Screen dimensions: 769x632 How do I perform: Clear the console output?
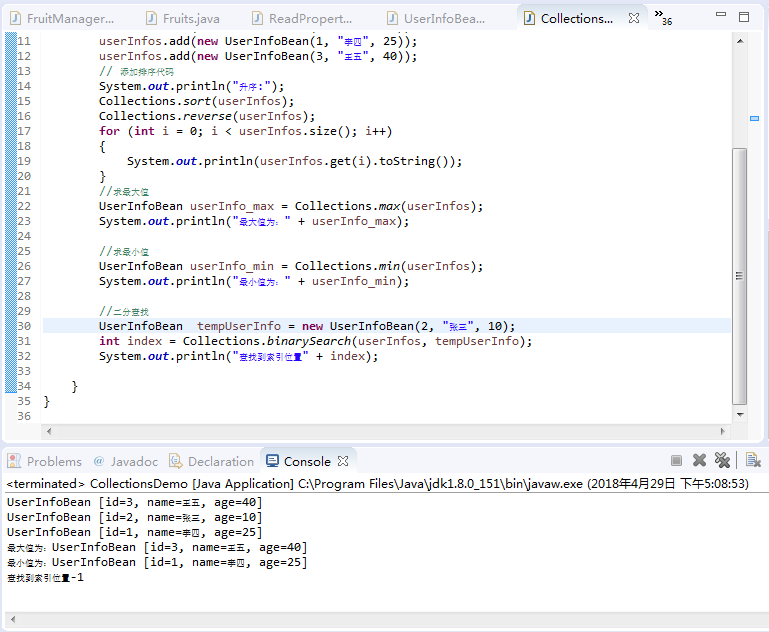[x=753, y=460]
